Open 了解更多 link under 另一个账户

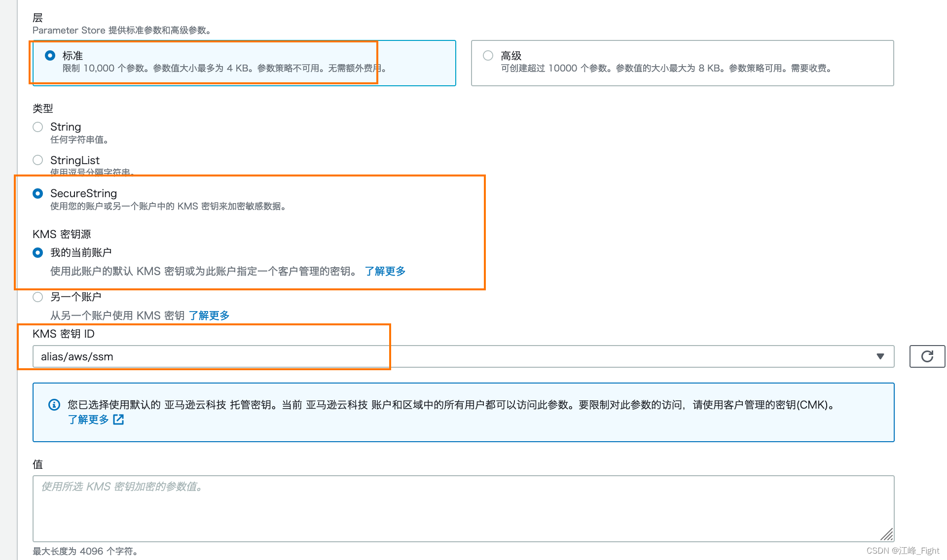pyautogui.click(x=209, y=315)
